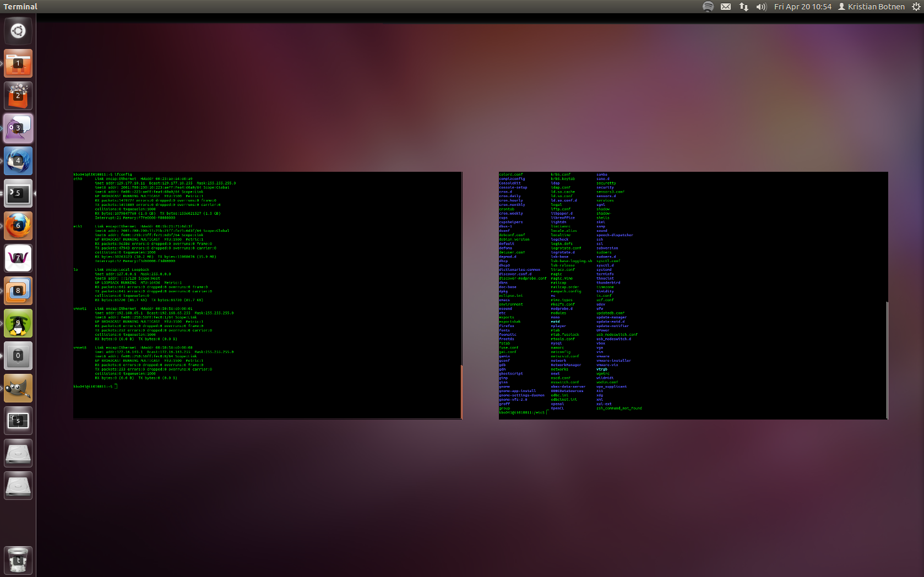The height and width of the screenshot is (577, 924).
Task: Click the Fri Apr 20 10:54 clock
Action: click(x=802, y=7)
